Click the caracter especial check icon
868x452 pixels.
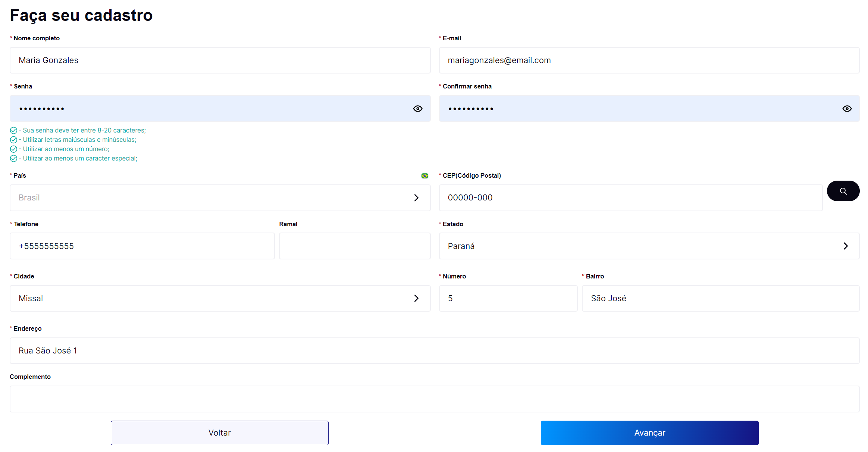coord(13,158)
